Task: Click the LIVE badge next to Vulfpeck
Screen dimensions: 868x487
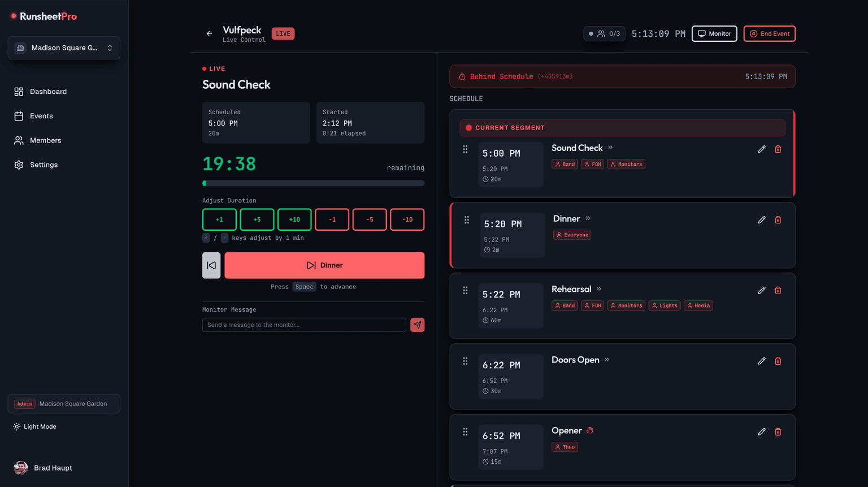Action: (283, 34)
